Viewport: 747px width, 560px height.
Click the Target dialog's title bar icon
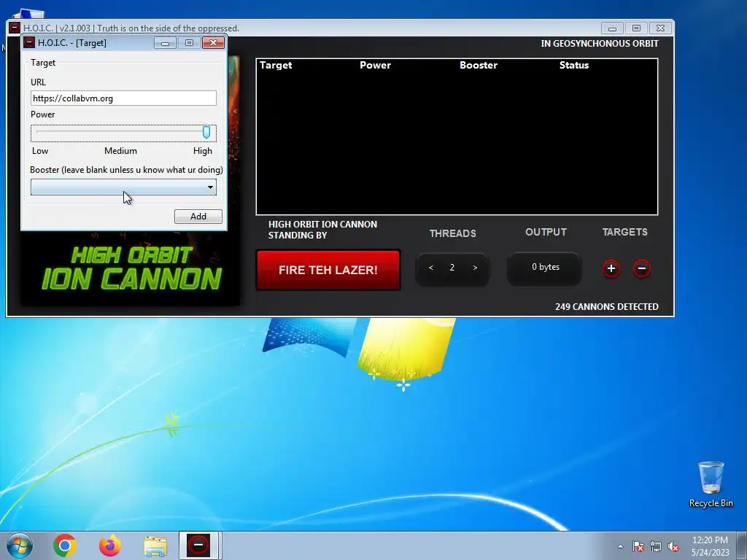tap(29, 42)
